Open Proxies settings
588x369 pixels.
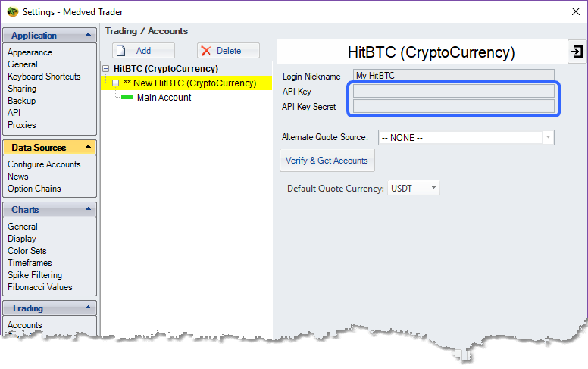22,125
